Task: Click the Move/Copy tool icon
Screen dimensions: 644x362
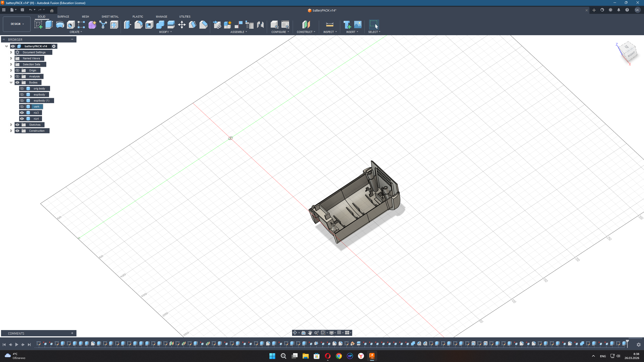Action: coord(182,25)
